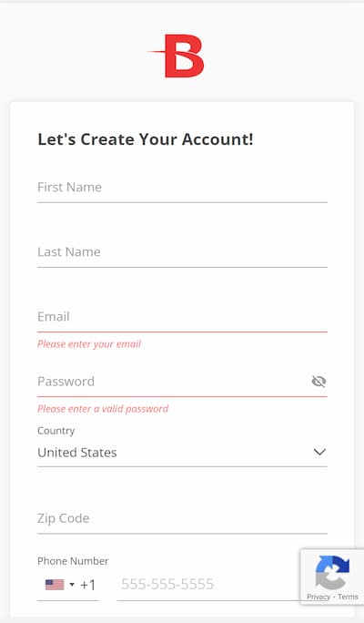Click the "Let's Create Your Account!" heading
Screen dimensions: 364x623
pos(146,139)
